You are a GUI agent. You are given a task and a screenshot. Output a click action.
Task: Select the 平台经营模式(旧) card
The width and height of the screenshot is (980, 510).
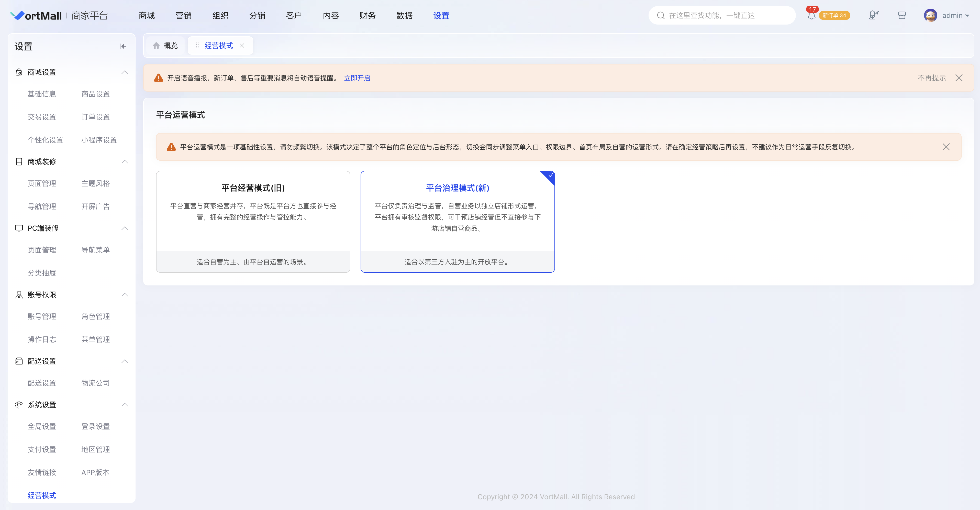click(253, 221)
